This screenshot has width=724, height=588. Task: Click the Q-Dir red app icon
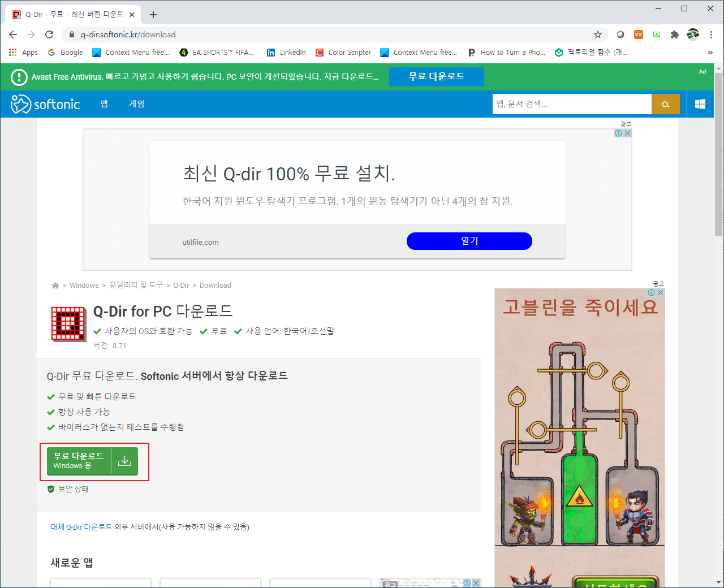pyautogui.click(x=68, y=325)
